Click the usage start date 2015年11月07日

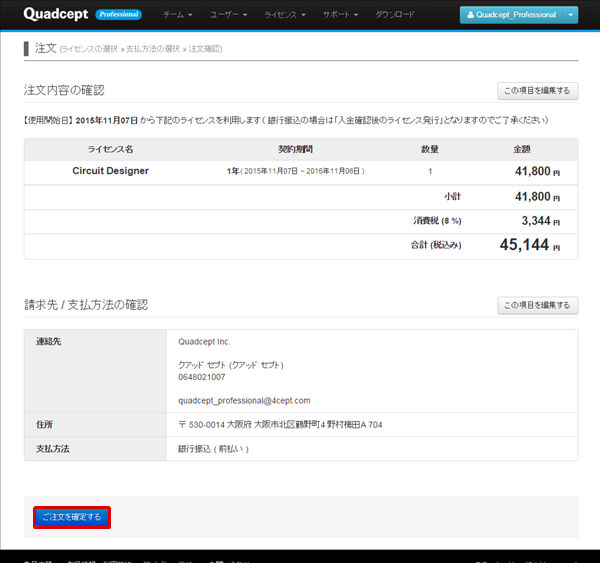(x=107, y=121)
